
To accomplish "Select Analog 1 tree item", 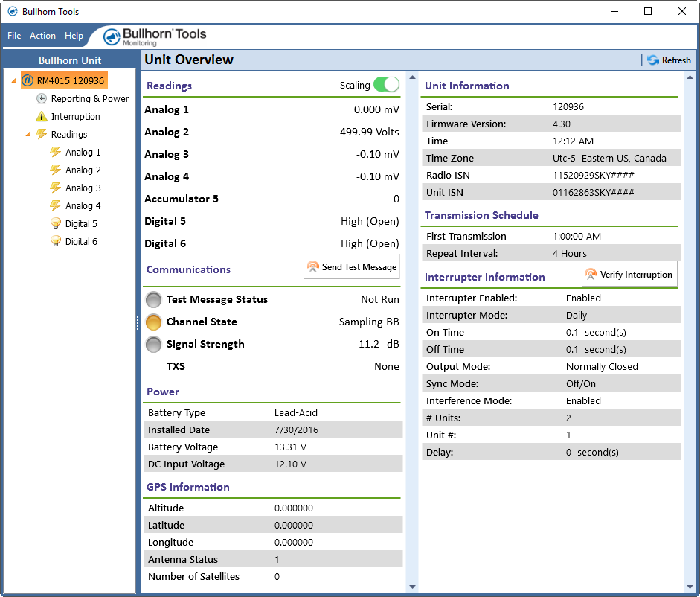I will tap(83, 153).
